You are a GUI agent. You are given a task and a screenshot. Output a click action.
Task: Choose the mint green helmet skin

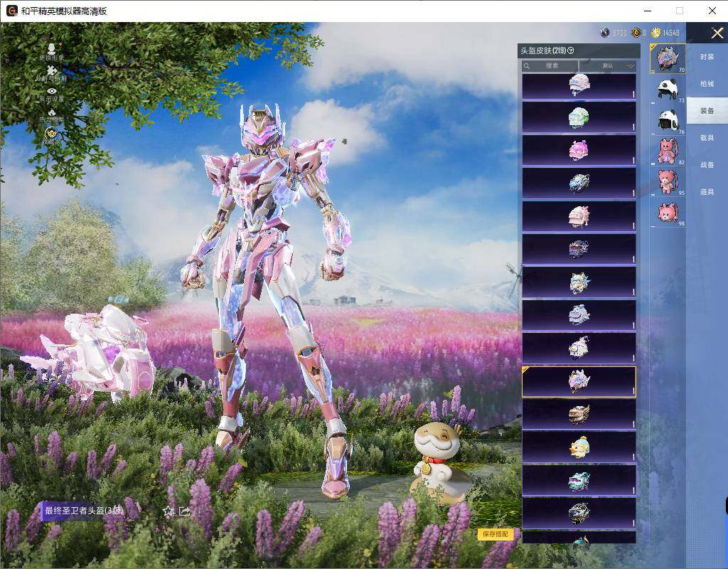pyautogui.click(x=579, y=117)
